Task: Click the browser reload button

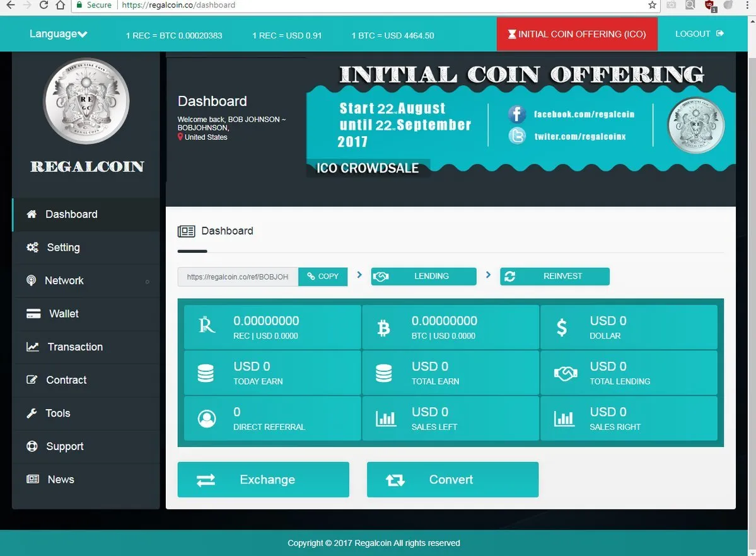Action: pos(44,5)
